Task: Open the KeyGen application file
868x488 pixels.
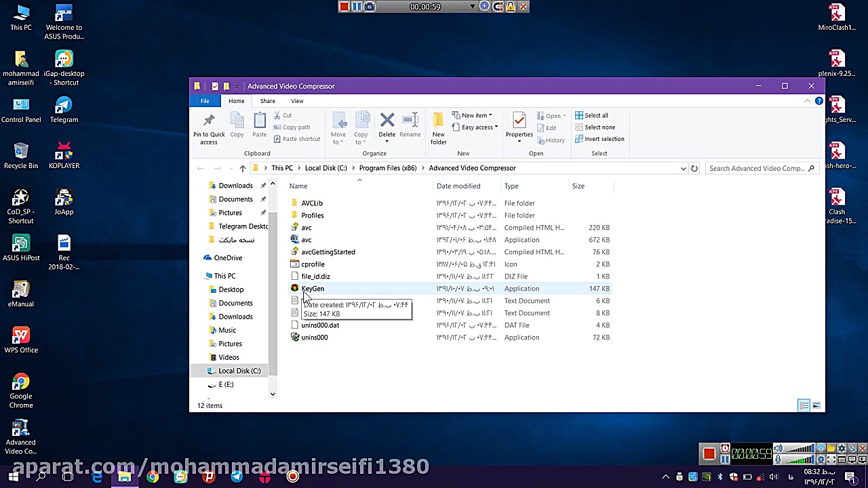Action: (313, 289)
